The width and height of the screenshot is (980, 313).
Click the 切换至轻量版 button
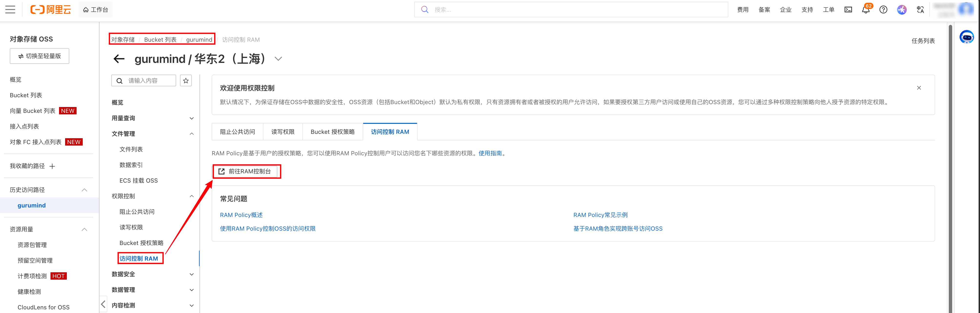40,56
